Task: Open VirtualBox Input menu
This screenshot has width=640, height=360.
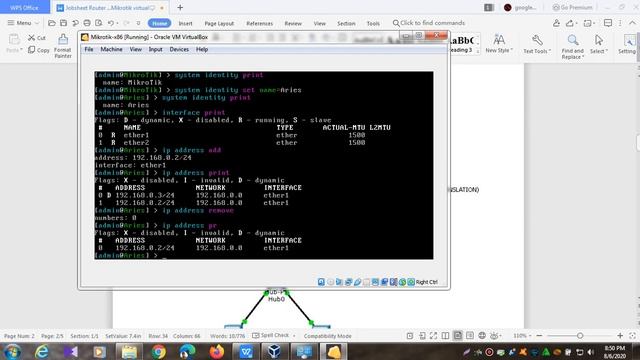Action: (156, 49)
